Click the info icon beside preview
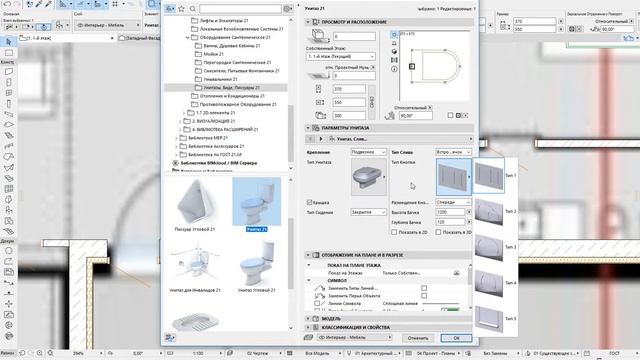 394,69
